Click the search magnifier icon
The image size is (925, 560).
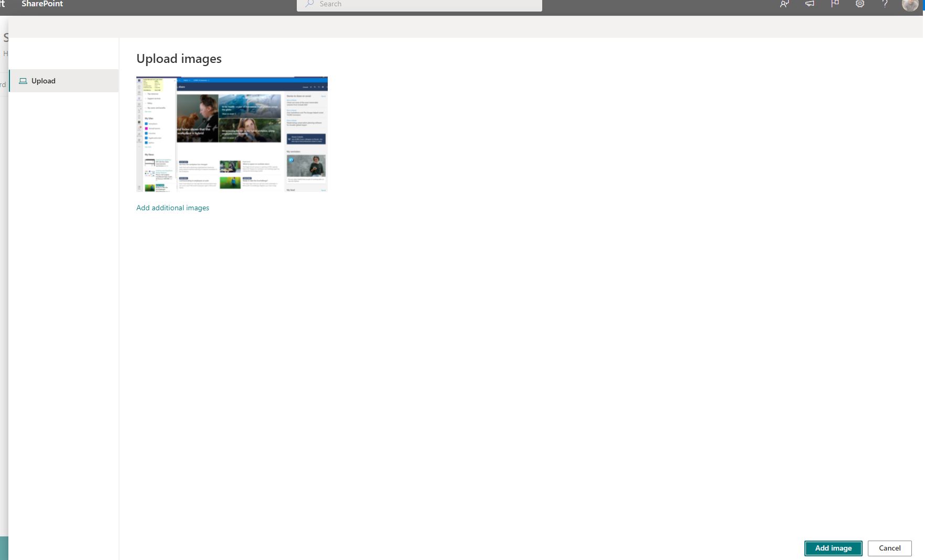[310, 4]
